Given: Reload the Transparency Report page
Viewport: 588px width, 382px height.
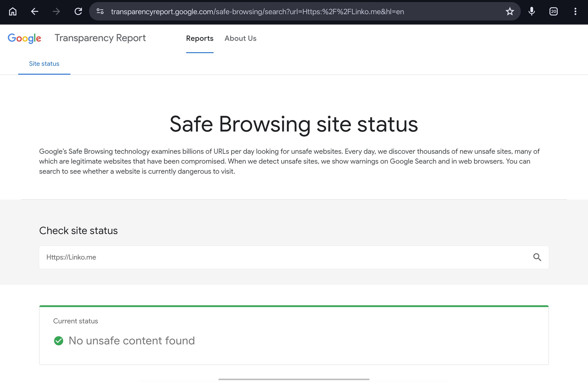Looking at the screenshot, I should [78, 11].
